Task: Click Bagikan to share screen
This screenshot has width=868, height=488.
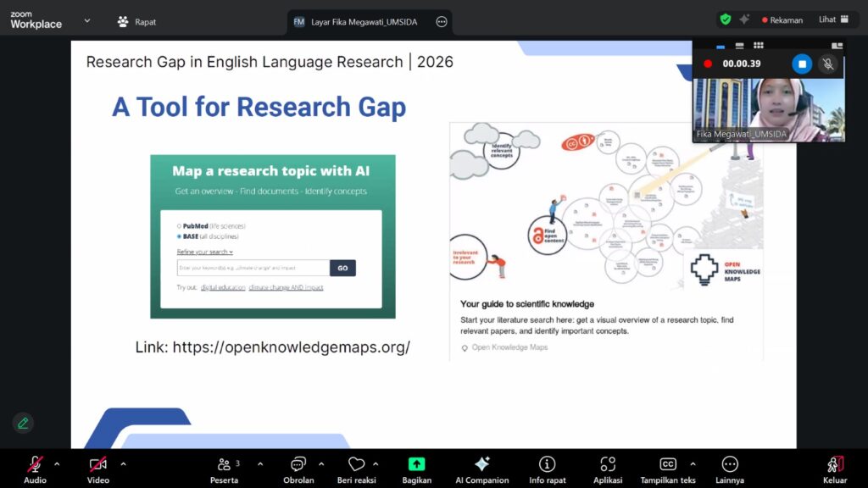Action: (x=416, y=465)
